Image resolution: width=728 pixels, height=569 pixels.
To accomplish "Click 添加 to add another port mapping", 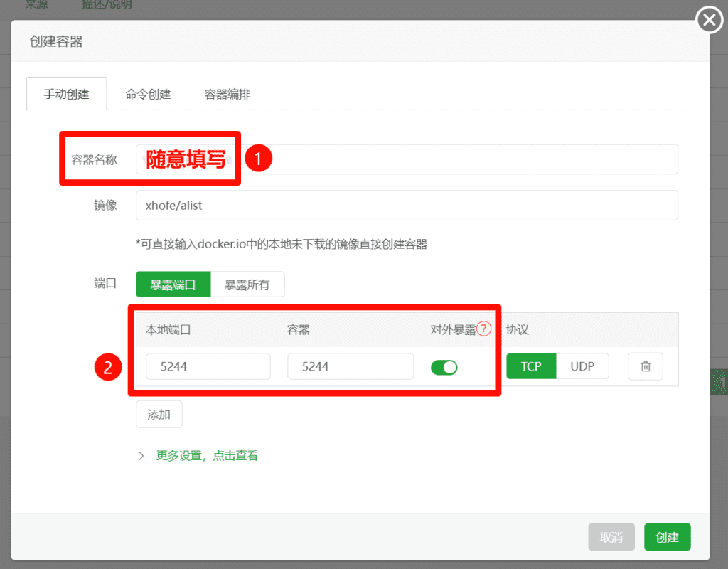I will point(159,414).
